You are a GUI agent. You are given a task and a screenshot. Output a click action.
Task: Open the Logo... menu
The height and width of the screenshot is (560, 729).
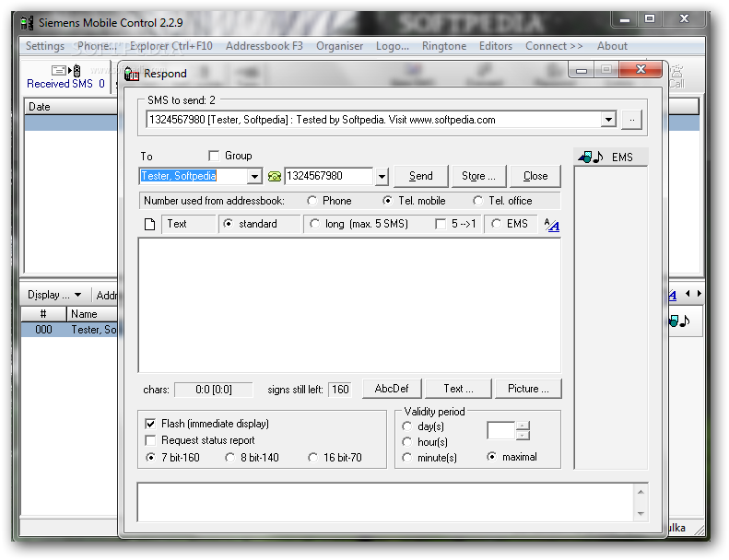[393, 46]
